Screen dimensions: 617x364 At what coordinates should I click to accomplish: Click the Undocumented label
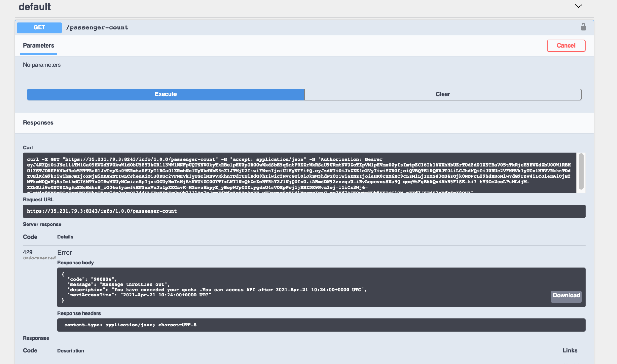pyautogui.click(x=39, y=258)
